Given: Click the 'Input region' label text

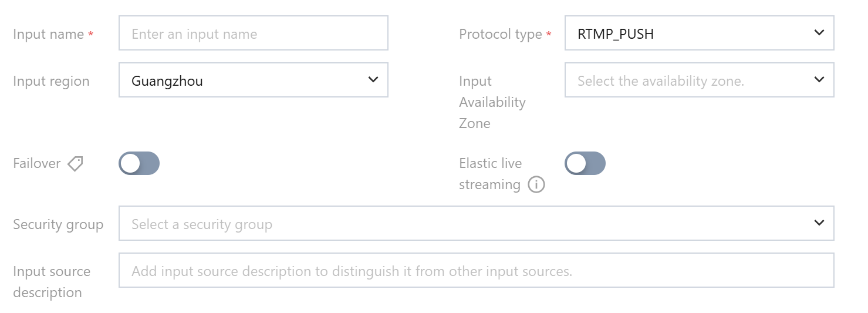Looking at the screenshot, I should (x=51, y=82).
